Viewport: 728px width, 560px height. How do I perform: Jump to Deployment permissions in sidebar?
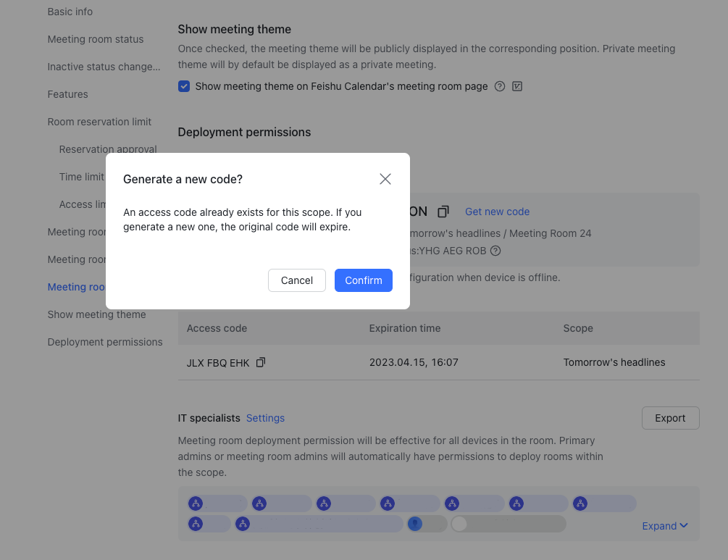pyautogui.click(x=105, y=342)
